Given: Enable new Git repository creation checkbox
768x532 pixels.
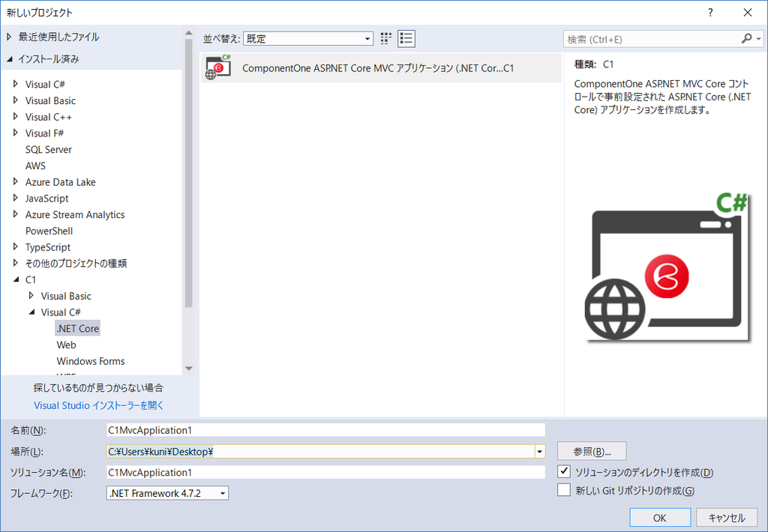Looking at the screenshot, I should pyautogui.click(x=564, y=489).
